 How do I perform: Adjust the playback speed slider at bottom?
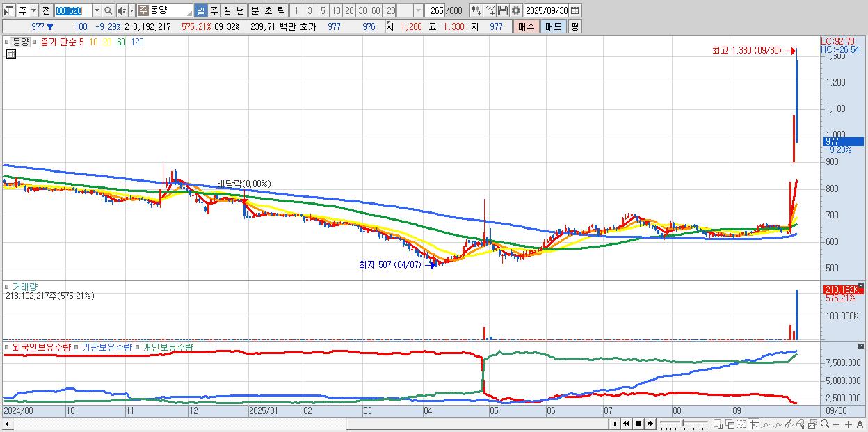pos(684,424)
